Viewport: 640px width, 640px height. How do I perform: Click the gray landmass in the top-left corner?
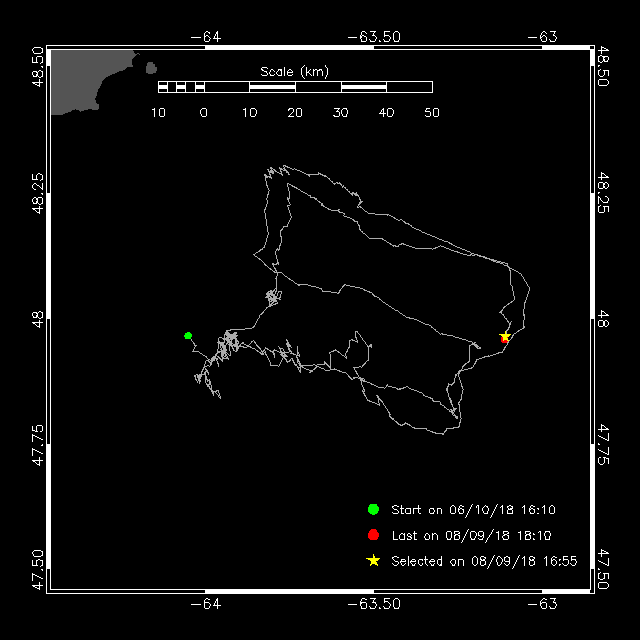(x=88, y=82)
